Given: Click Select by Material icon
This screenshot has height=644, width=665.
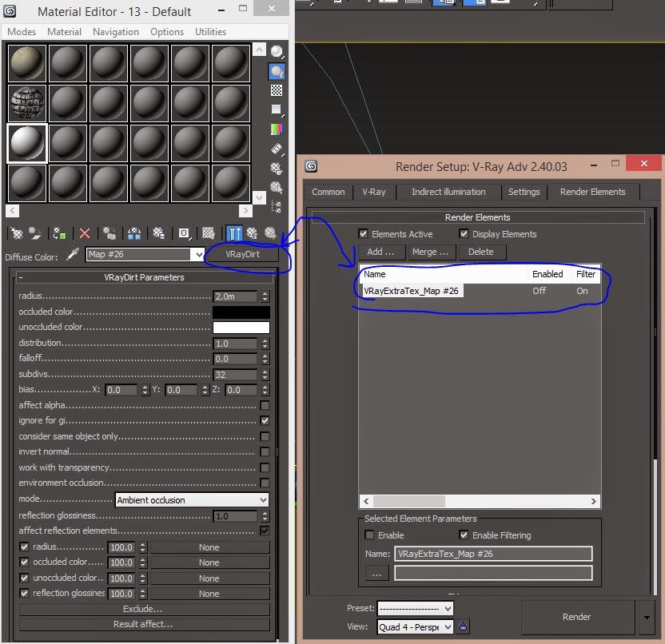Looking at the screenshot, I should tap(277, 187).
